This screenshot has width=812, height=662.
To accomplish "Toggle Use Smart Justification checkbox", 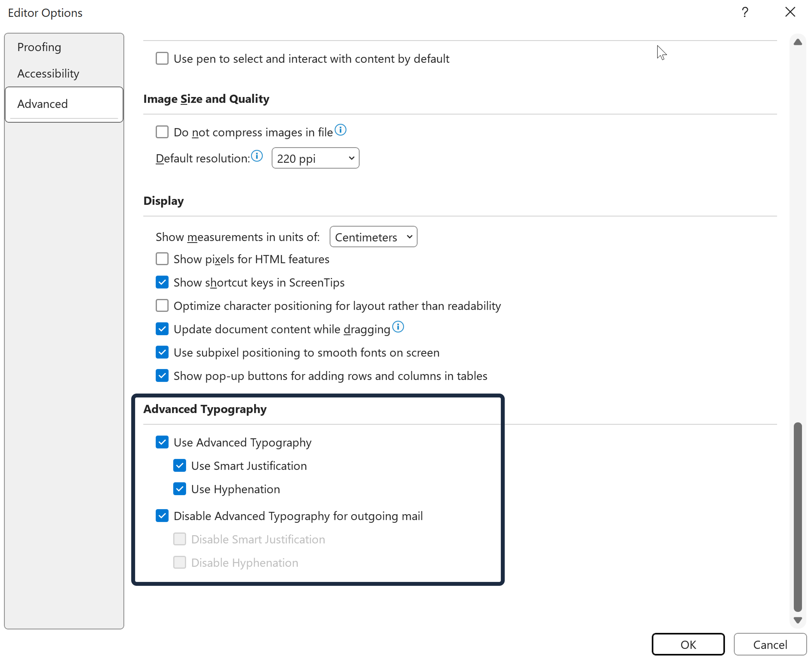I will 180,466.
